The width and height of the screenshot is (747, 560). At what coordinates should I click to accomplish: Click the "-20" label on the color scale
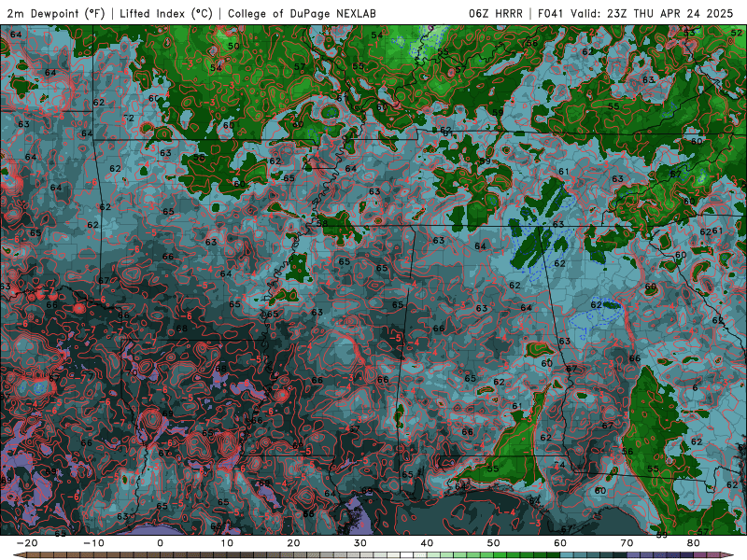pyautogui.click(x=27, y=543)
